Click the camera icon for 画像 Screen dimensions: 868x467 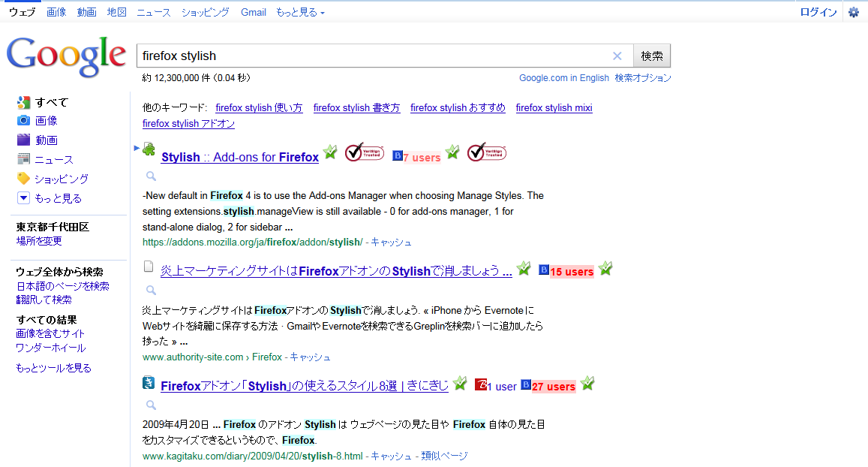(23, 120)
